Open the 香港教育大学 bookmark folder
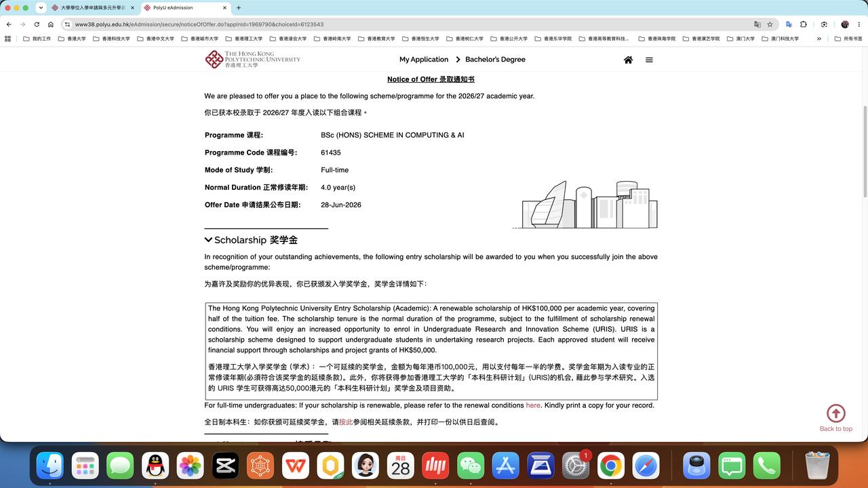Viewport: 868px width, 488px height. pyautogui.click(x=376, y=39)
